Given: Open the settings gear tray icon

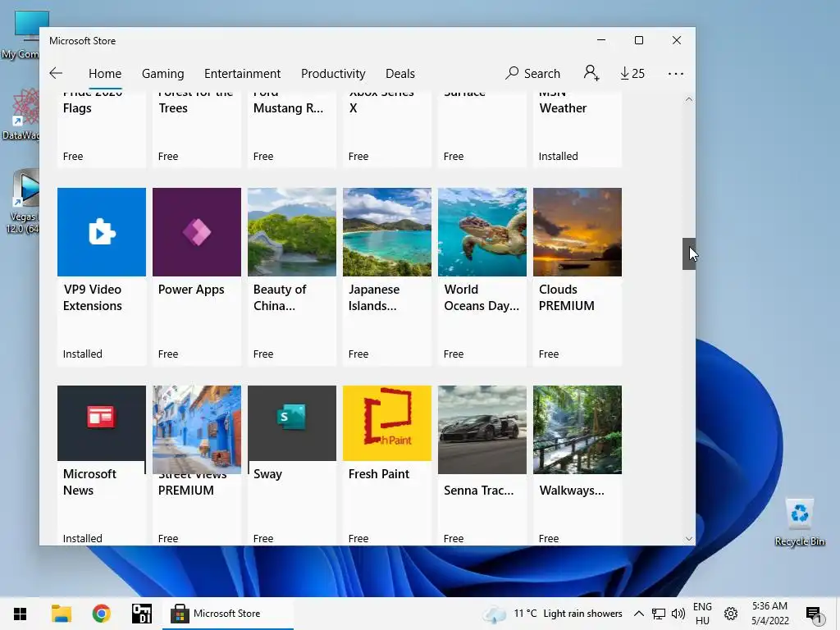Looking at the screenshot, I should [731, 614].
